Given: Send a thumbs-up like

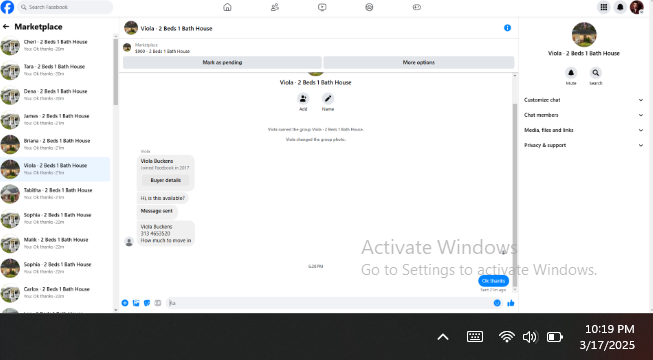Looking at the screenshot, I should pyautogui.click(x=511, y=303).
